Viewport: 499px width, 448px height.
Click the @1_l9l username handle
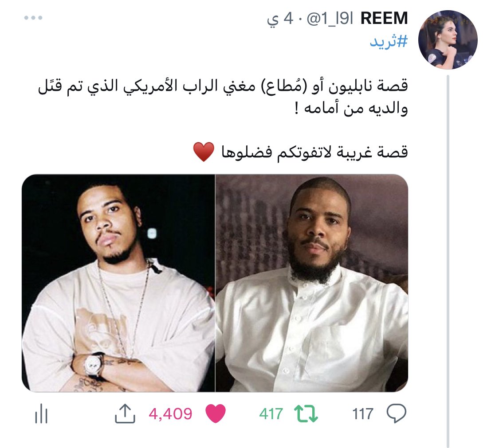pyautogui.click(x=330, y=19)
